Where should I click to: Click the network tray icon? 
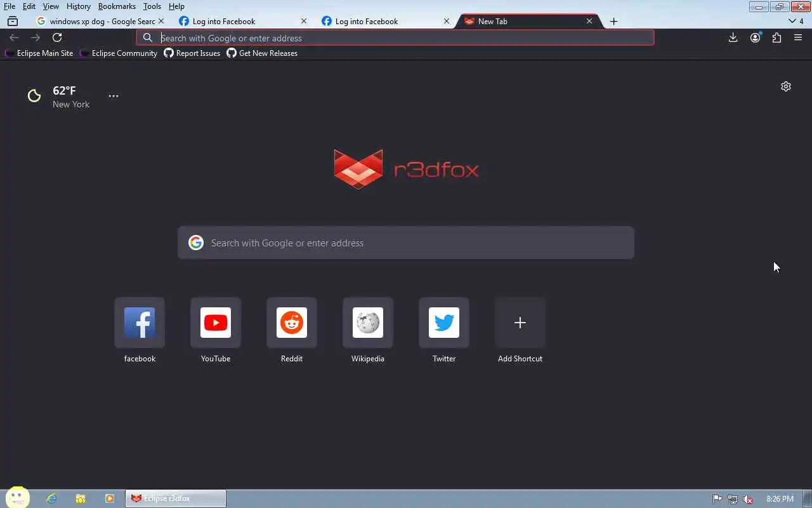(x=733, y=499)
